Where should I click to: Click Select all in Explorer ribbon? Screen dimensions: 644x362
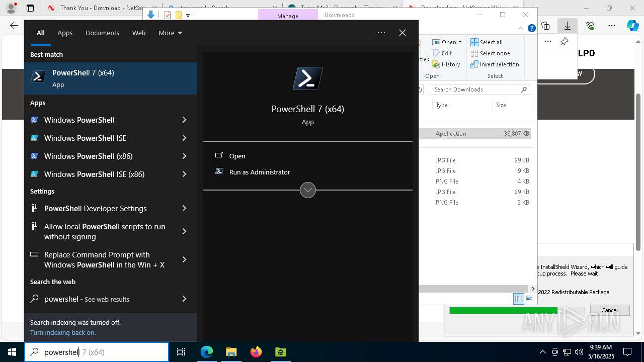pos(487,42)
